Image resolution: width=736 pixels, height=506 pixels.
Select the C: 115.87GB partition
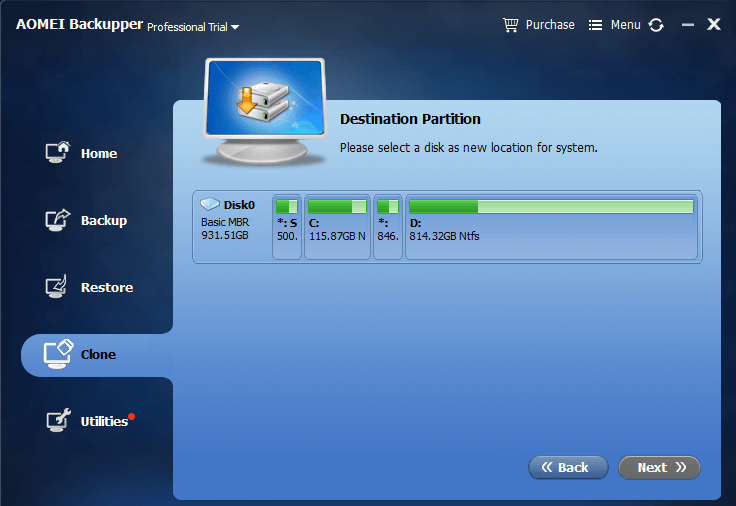click(337, 228)
